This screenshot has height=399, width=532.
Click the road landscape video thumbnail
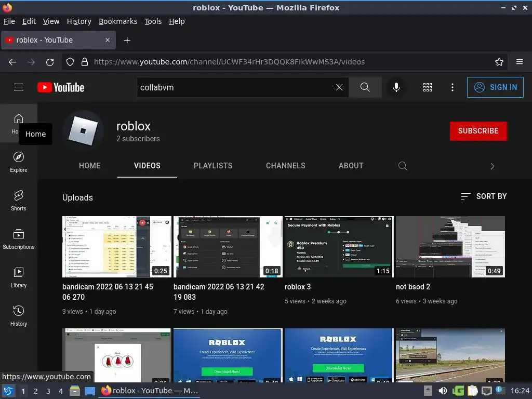tap(450, 355)
